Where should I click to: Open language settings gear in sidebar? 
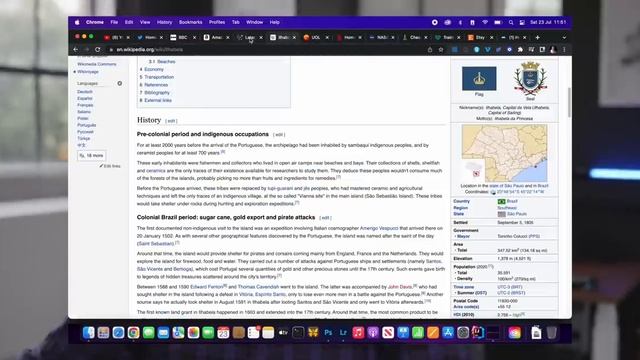[x=120, y=83]
